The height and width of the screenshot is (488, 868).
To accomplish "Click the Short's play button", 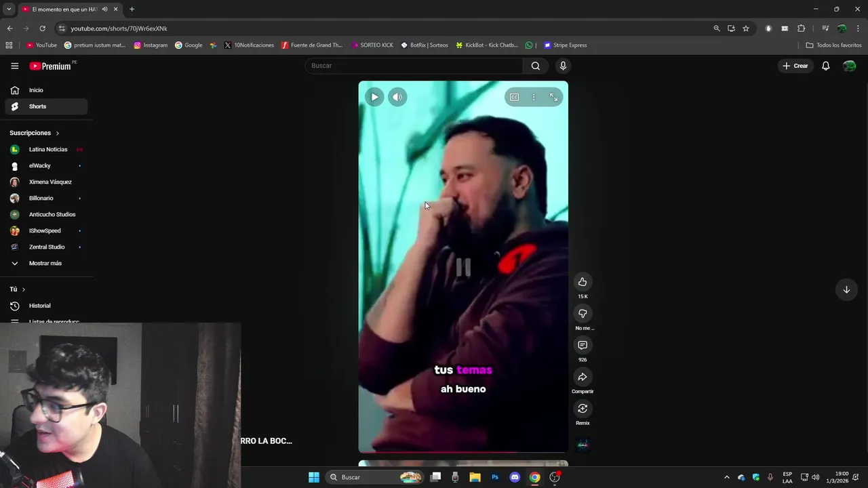I will (374, 97).
